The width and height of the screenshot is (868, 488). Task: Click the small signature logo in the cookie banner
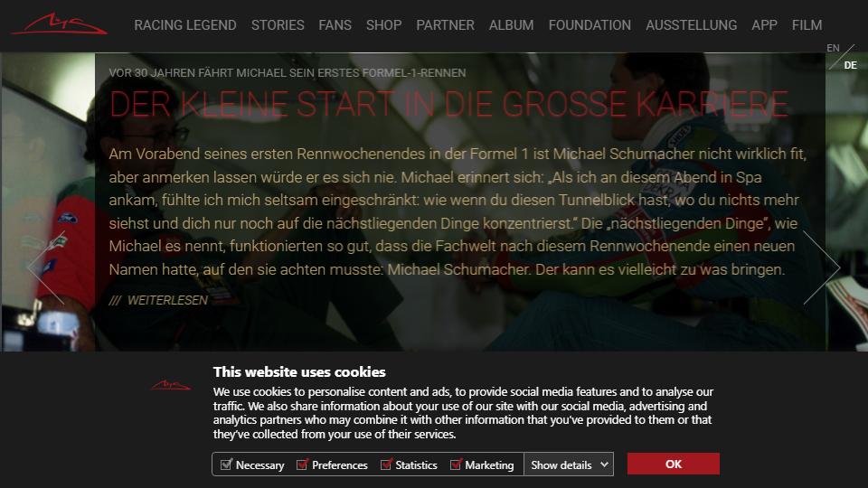171,385
